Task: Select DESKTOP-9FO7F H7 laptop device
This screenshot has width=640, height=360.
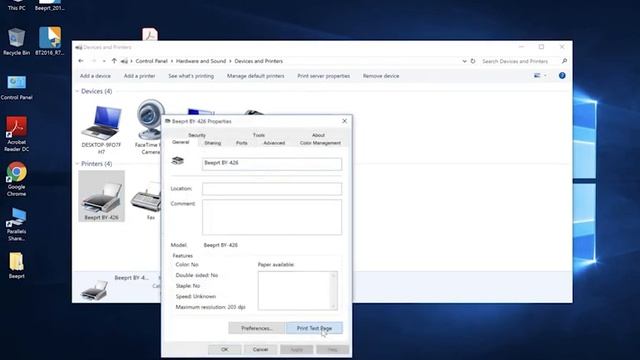Action: pyautogui.click(x=101, y=130)
